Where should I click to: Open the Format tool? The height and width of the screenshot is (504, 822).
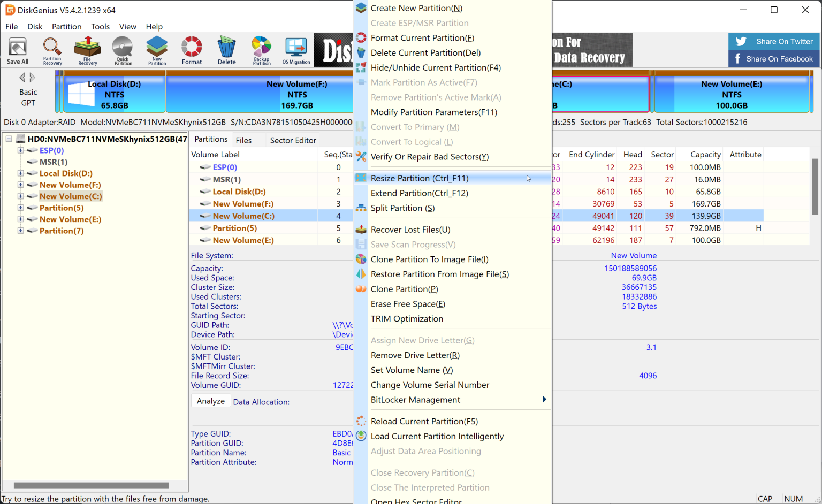[191, 50]
